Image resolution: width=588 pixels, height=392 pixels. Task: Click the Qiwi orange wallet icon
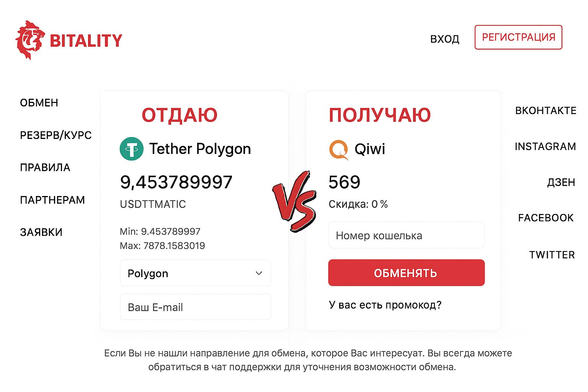(x=338, y=149)
